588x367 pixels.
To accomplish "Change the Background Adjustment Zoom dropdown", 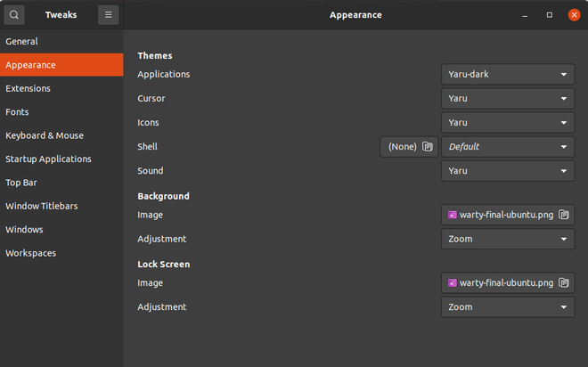I will coord(508,239).
